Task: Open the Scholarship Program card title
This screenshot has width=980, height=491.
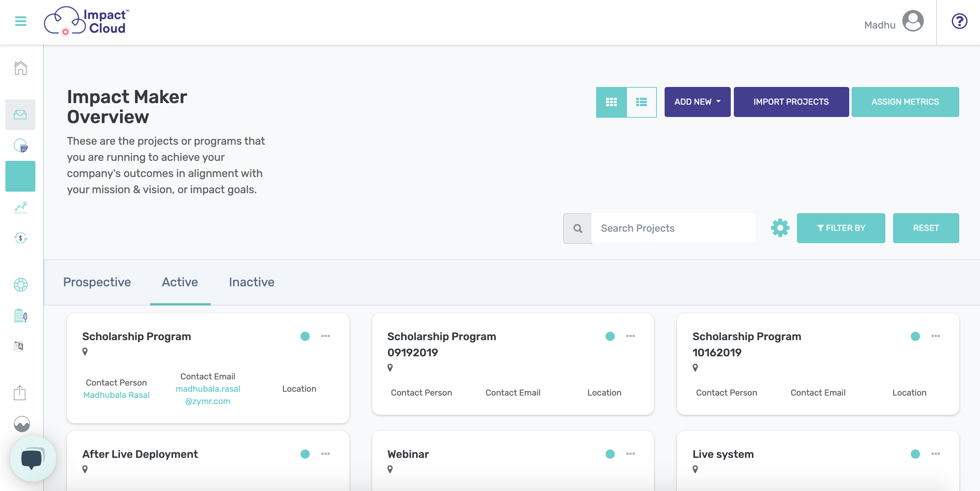Action: 137,336
